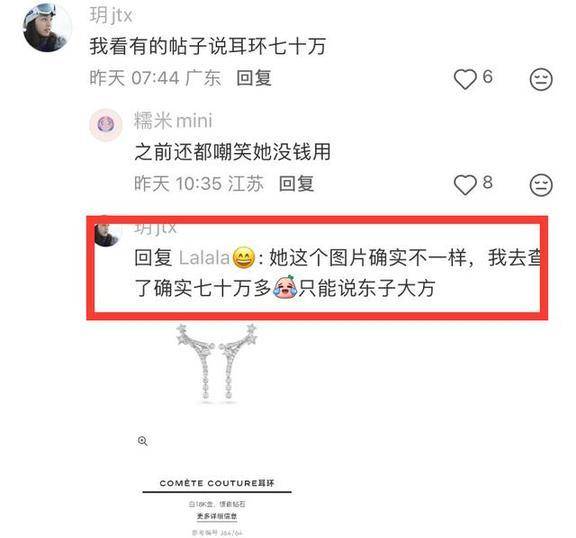Tap dislike face beside the 8-like comment

click(x=541, y=185)
